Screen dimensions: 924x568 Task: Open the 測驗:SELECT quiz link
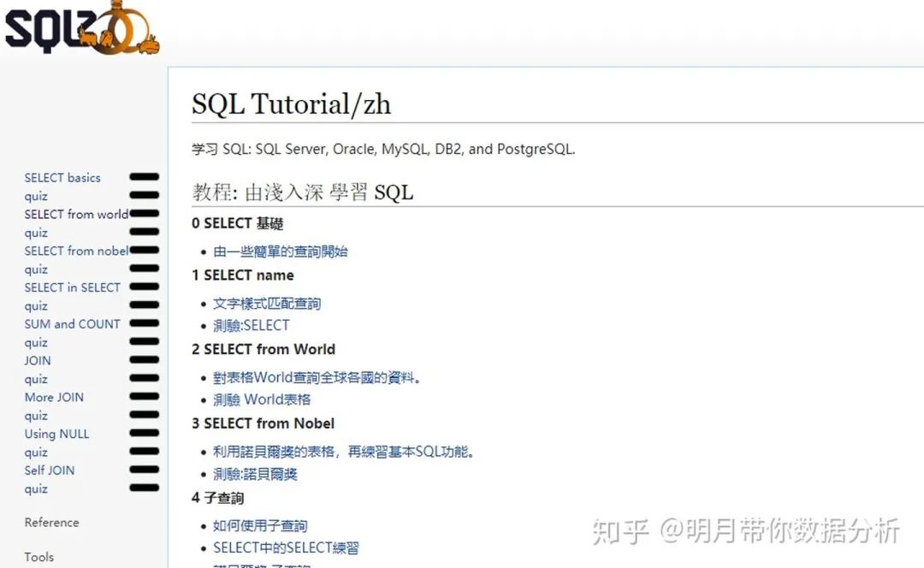tap(252, 325)
